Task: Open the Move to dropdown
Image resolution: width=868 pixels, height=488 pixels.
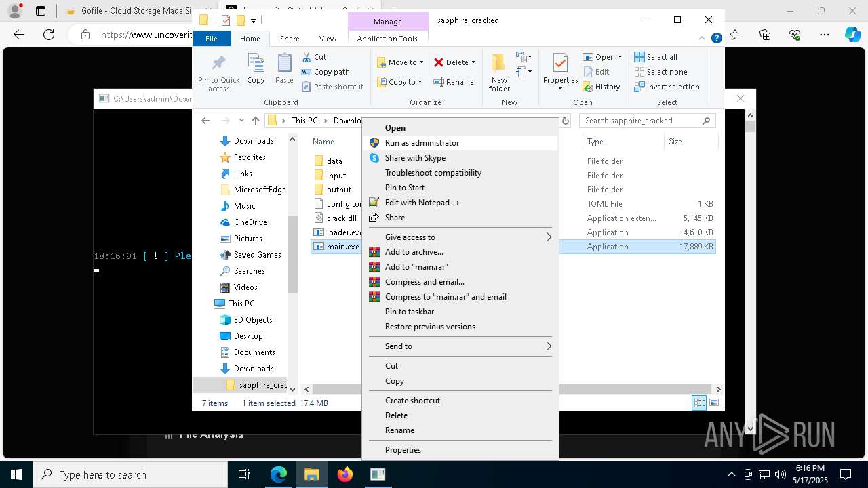Action: (400, 62)
